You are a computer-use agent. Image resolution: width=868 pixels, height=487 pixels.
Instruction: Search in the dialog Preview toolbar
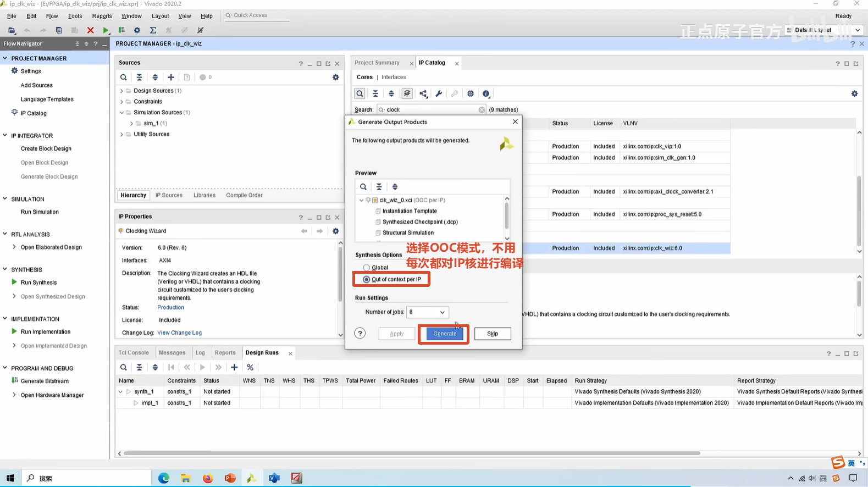click(x=363, y=187)
